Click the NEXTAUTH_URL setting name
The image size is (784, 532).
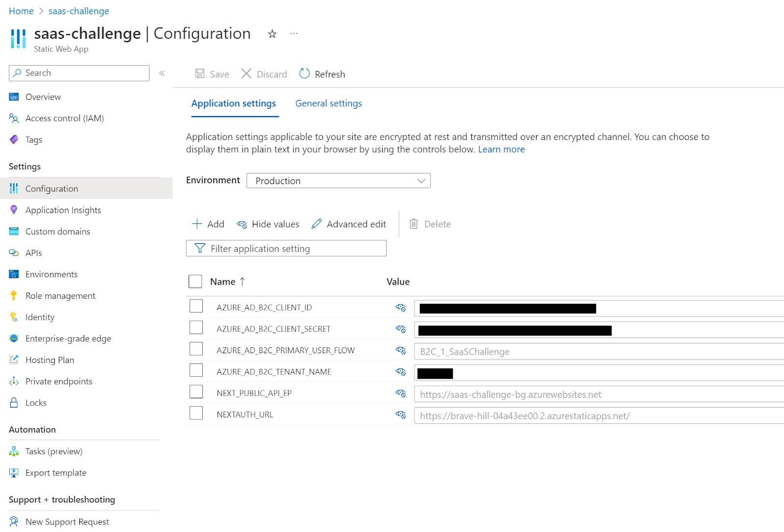pyautogui.click(x=245, y=414)
